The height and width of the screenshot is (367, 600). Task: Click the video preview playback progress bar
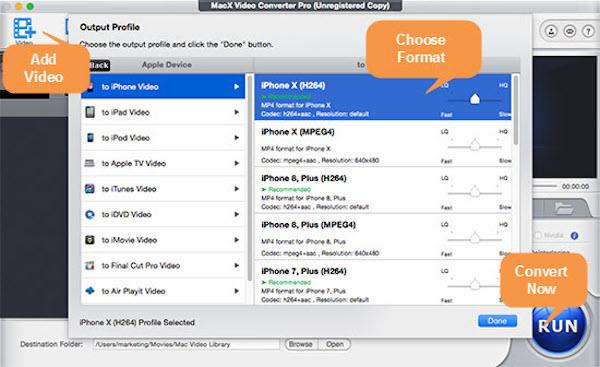[x=545, y=186]
